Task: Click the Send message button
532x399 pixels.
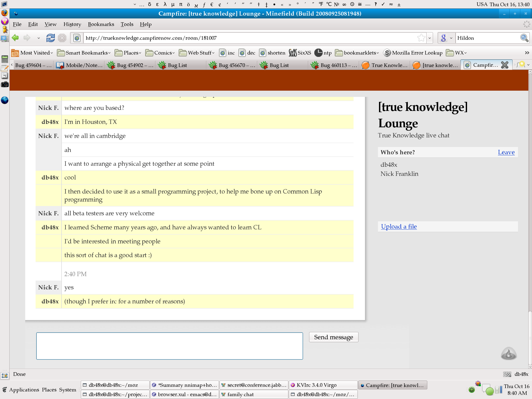Action: pos(334,337)
